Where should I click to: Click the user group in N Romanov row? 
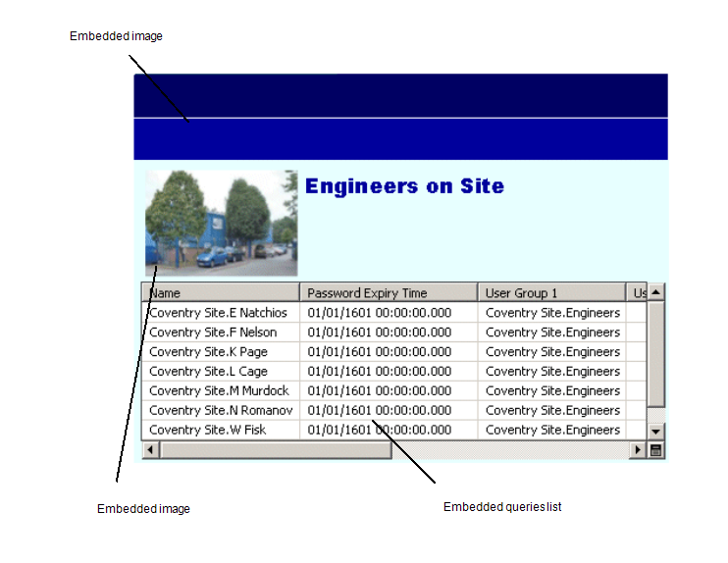551,410
